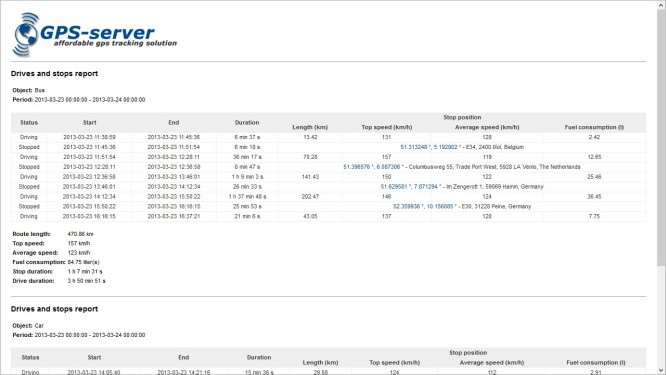Image resolution: width=666 pixels, height=375 pixels.
Task: Open the 51.313248 ° latitude link for Mol, Belgium
Action: pyautogui.click(x=415, y=147)
